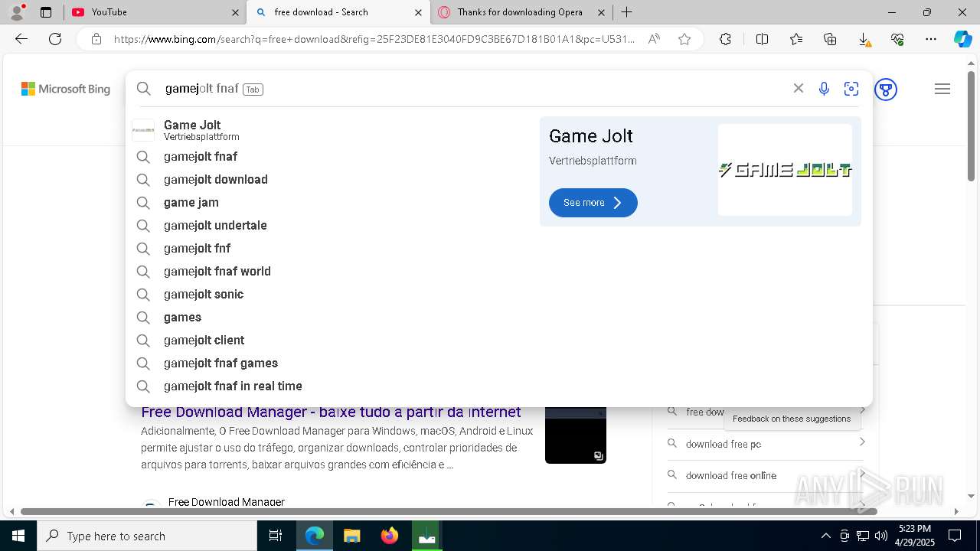Screen dimensions: 980x551
Task: Refresh the Bing search page
Action: click(55, 39)
